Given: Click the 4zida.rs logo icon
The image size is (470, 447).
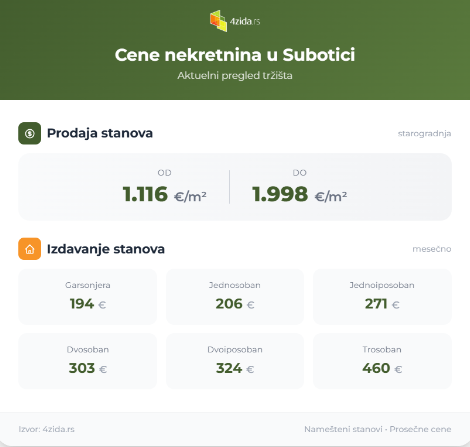Looking at the screenshot, I should 219,21.
